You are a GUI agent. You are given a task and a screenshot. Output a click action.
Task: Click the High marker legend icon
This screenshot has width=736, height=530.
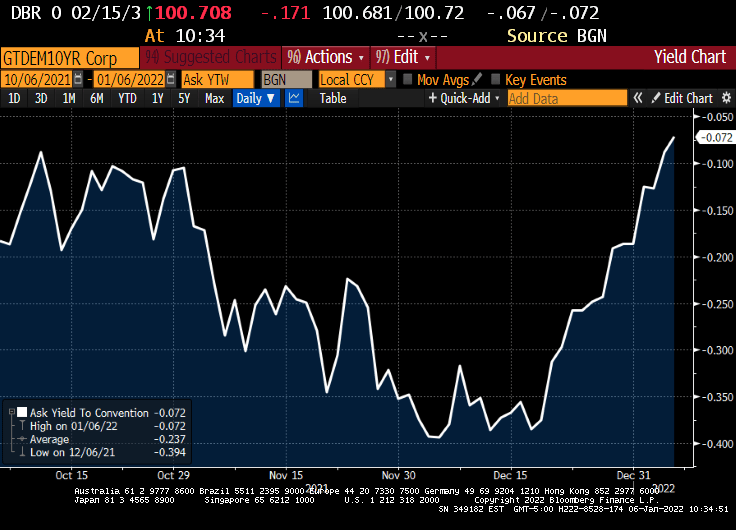(x=21, y=426)
